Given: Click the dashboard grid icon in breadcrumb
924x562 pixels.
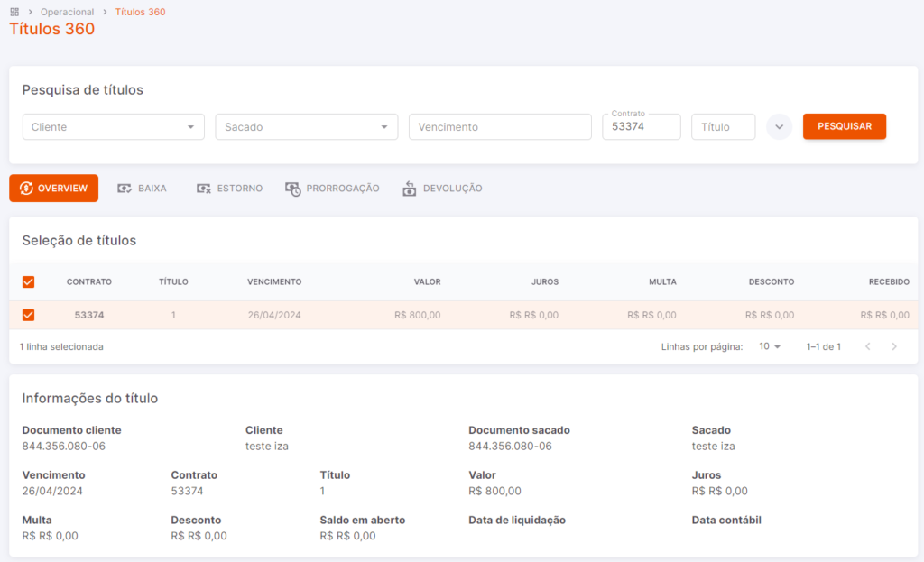Looking at the screenshot, I should (x=14, y=12).
